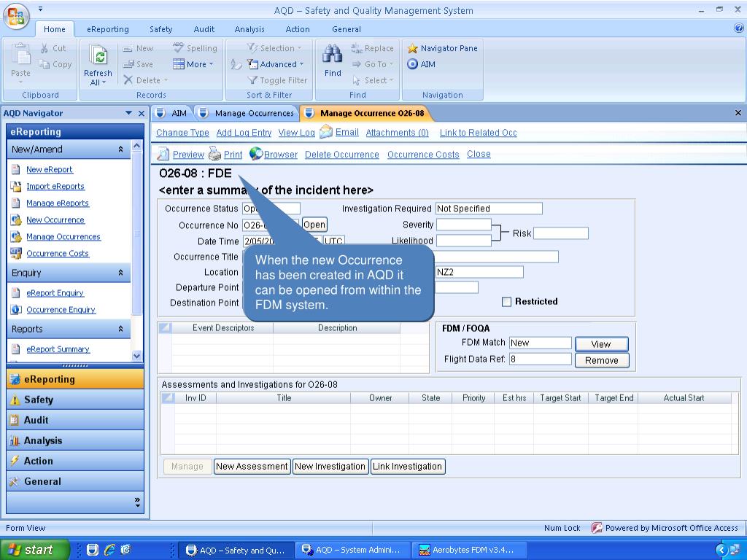
Task: Switch to the eReporting ribbon tab
Action: [108, 29]
